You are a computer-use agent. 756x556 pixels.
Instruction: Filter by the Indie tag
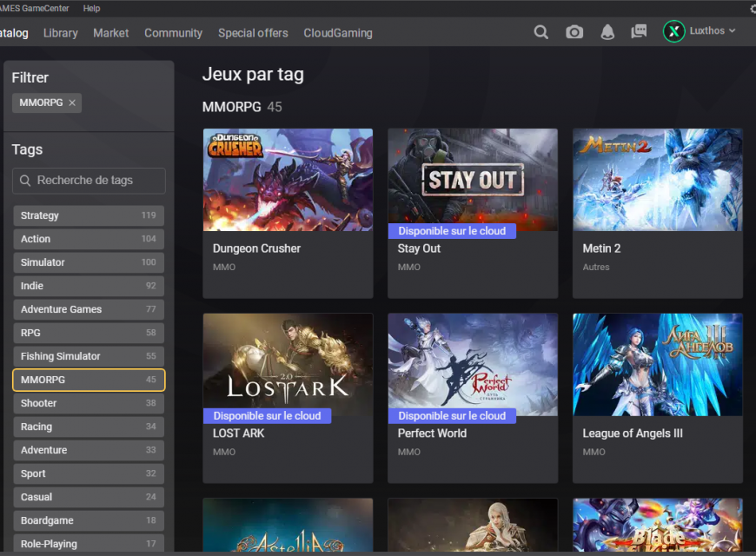pyautogui.click(x=89, y=286)
